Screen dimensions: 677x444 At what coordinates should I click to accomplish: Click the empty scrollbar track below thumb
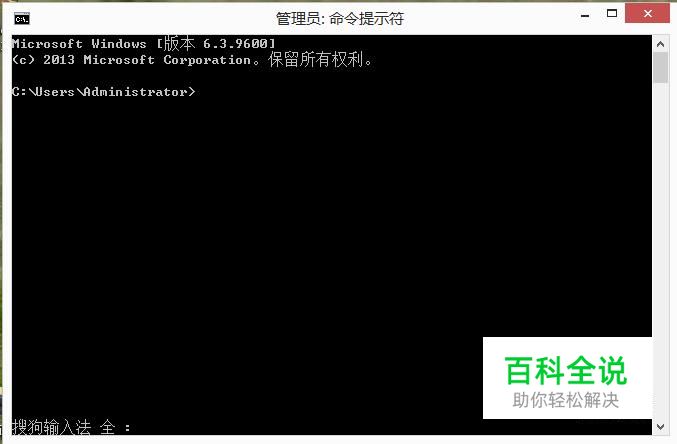coord(660,251)
